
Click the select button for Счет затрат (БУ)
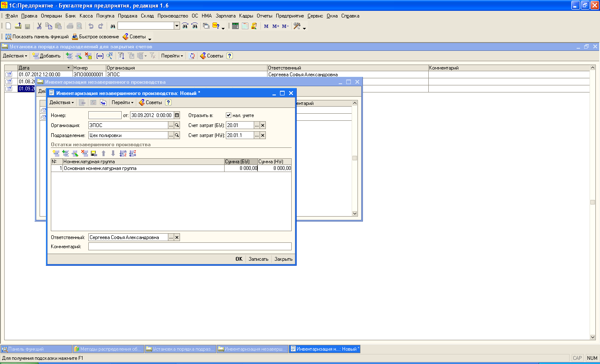pyautogui.click(x=257, y=125)
